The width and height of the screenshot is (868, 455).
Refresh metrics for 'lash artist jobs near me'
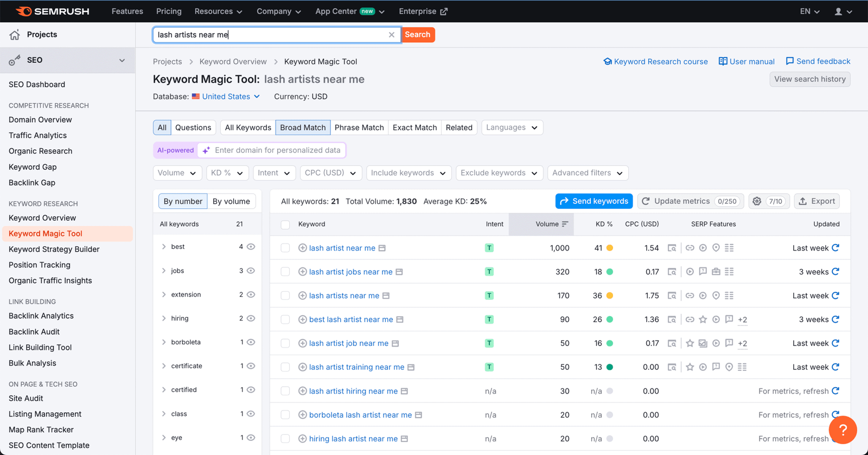click(x=835, y=272)
